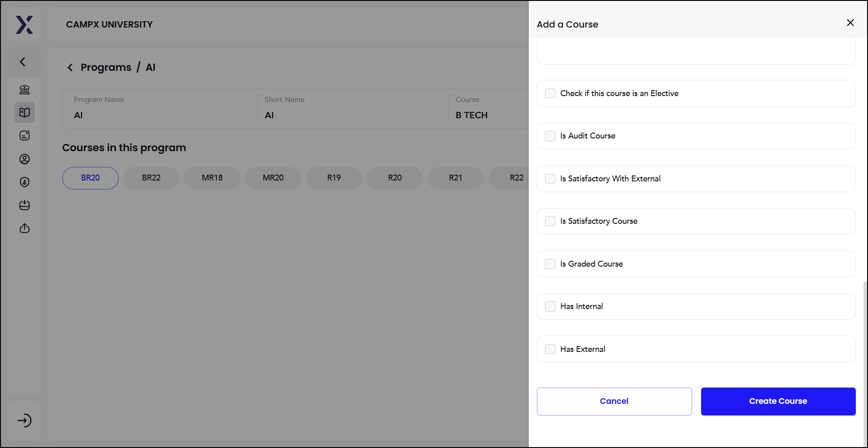The height and width of the screenshot is (448, 868).
Task: Tick Is Satisfactory With External checkbox
Action: pos(550,179)
